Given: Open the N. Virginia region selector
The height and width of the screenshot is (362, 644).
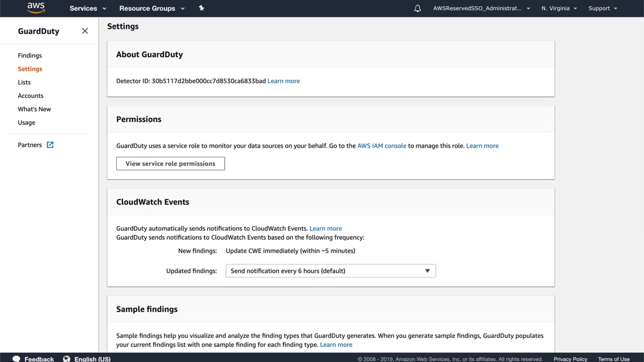Looking at the screenshot, I should coord(559,9).
